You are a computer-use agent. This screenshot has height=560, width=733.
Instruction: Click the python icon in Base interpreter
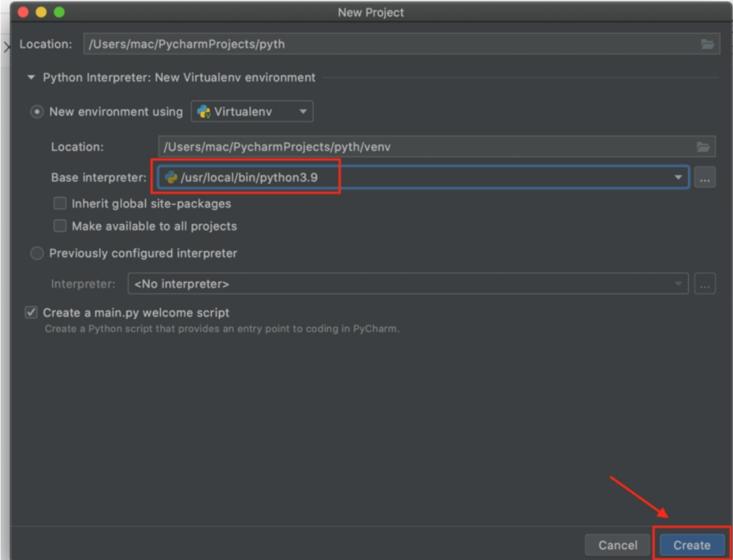(x=171, y=178)
